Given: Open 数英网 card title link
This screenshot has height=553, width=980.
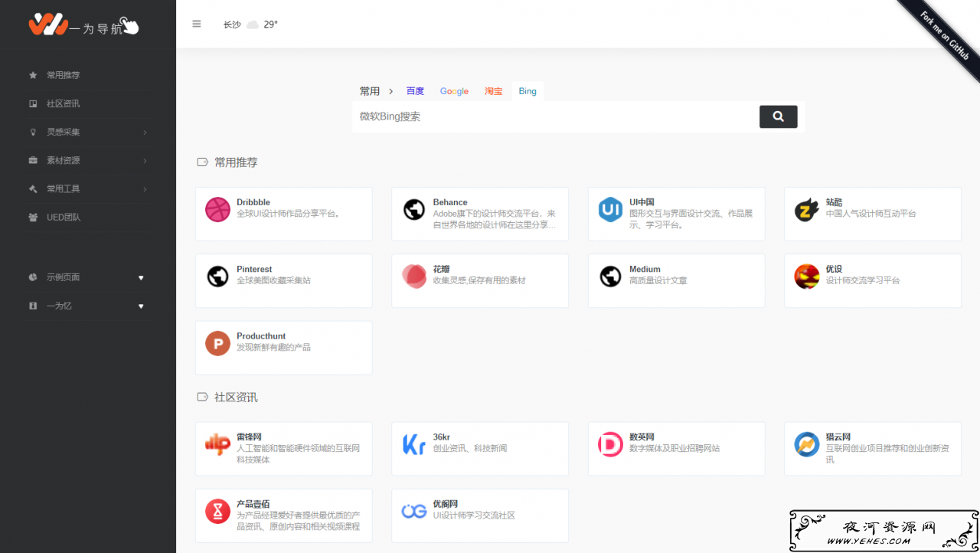Looking at the screenshot, I should tap(642, 437).
